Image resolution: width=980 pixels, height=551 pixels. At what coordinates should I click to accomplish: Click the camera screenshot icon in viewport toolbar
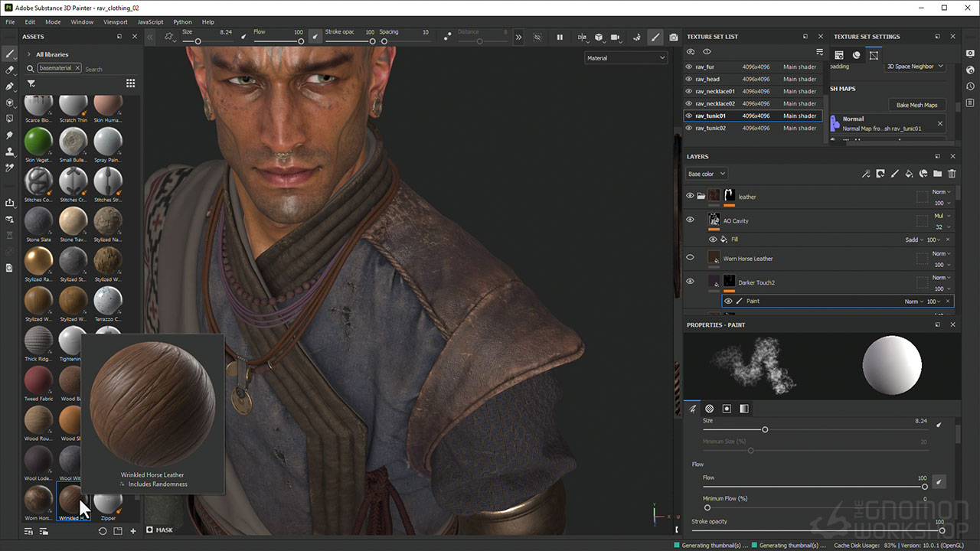(x=673, y=37)
